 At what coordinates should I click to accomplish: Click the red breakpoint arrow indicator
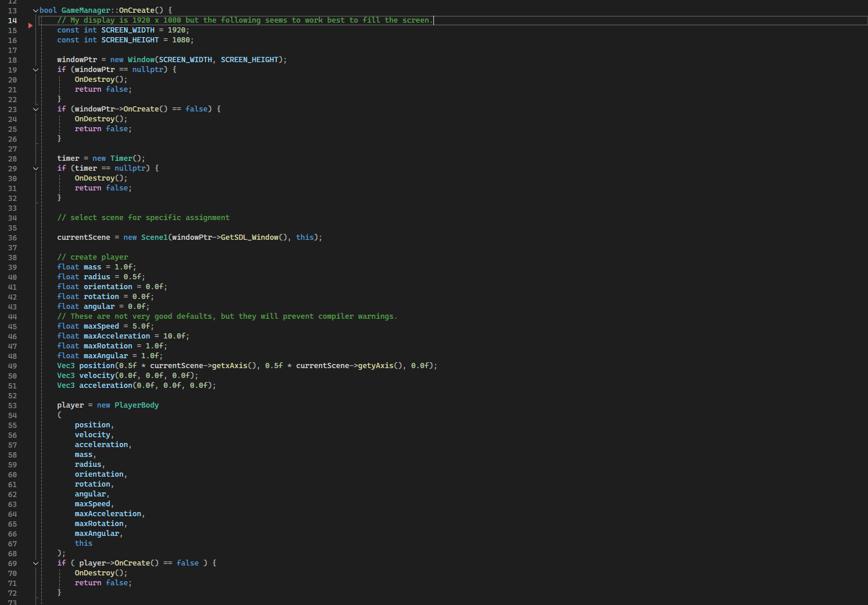(x=29, y=26)
